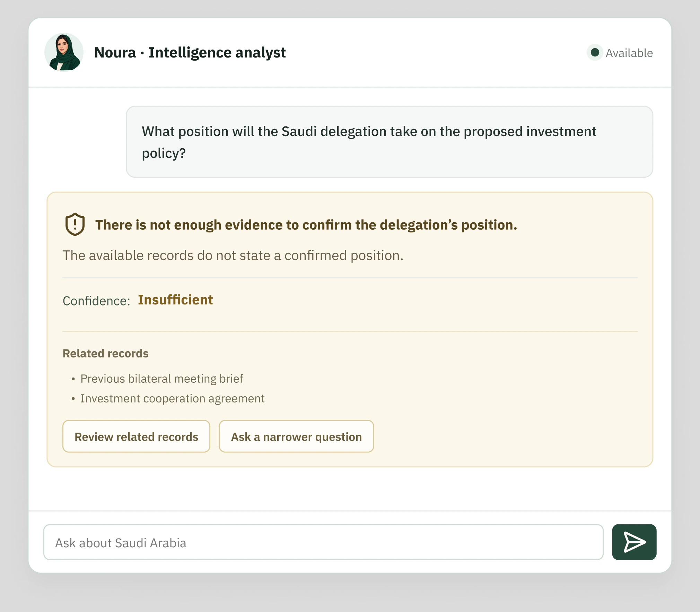Focus the Ask about Saudi Arabia input
The width and height of the screenshot is (700, 612).
click(323, 542)
